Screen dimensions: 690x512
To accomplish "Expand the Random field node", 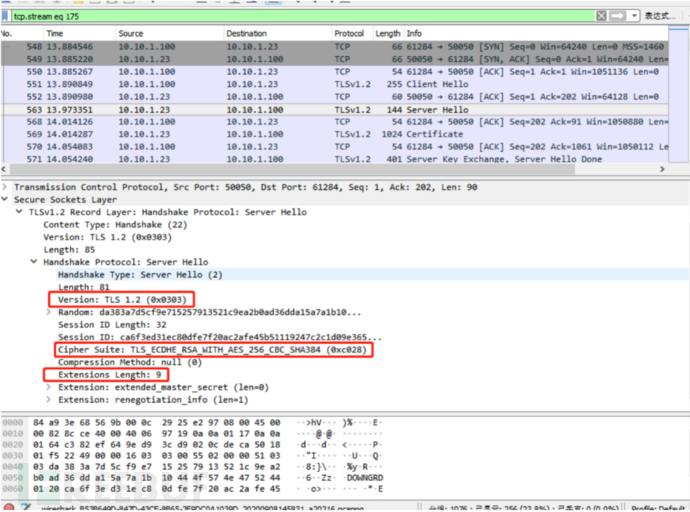I will click(48, 312).
